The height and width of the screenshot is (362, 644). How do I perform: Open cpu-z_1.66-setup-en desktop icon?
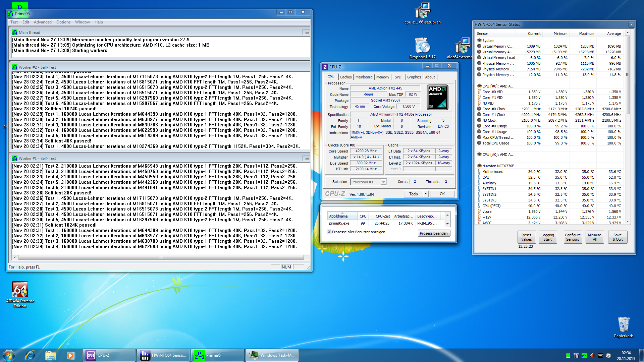pos(422,13)
